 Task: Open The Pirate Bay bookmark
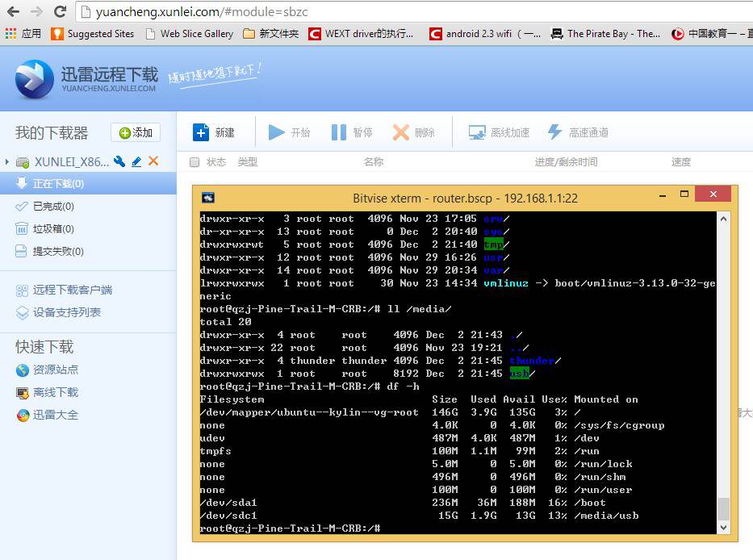605,34
